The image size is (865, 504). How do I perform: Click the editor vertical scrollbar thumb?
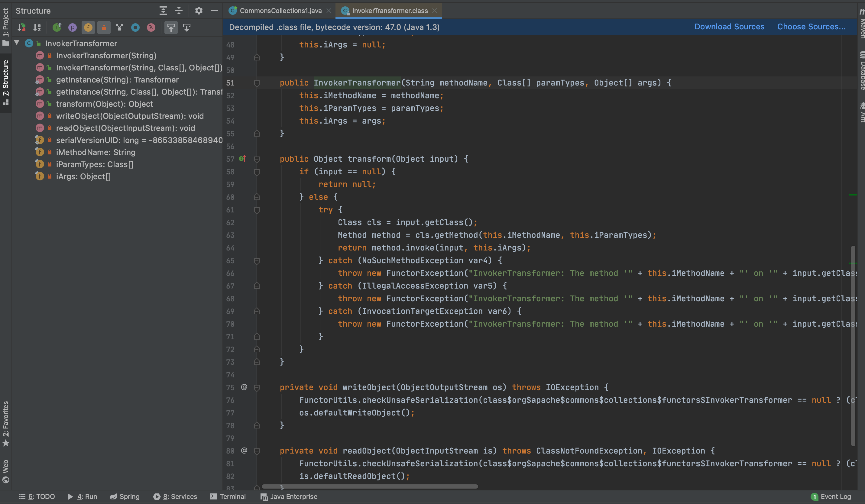coord(853,345)
